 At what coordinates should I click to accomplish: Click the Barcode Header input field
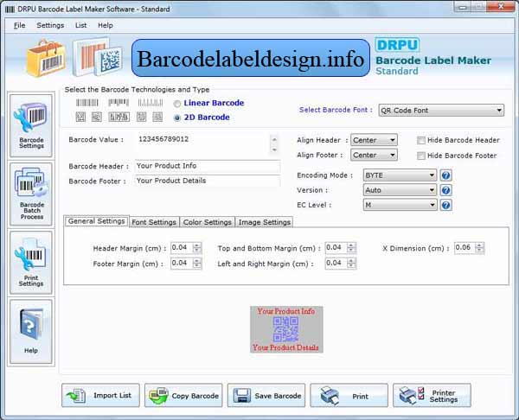(x=208, y=166)
